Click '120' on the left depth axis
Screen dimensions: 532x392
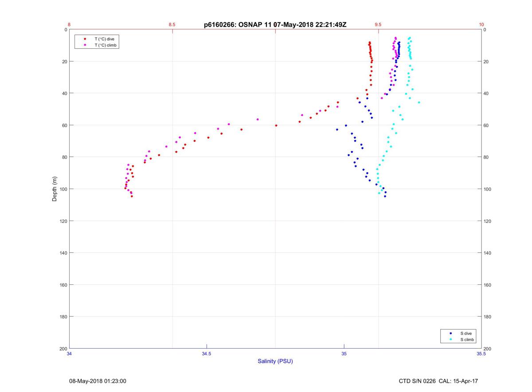[x=63, y=221]
